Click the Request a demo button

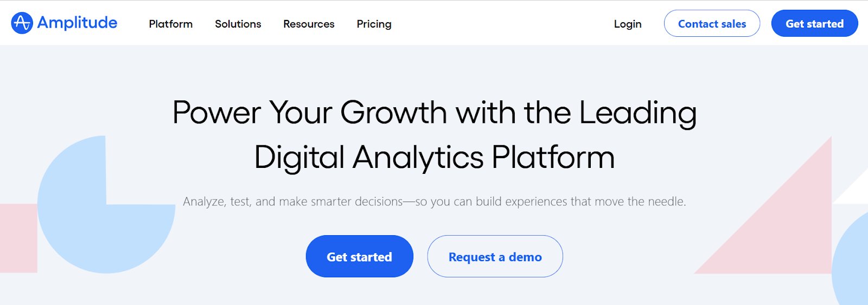click(495, 256)
